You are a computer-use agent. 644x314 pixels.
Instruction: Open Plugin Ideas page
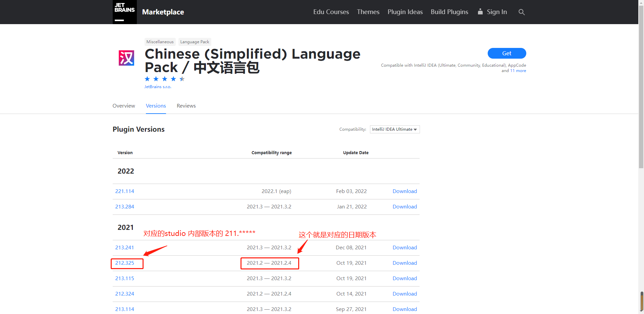coord(405,12)
